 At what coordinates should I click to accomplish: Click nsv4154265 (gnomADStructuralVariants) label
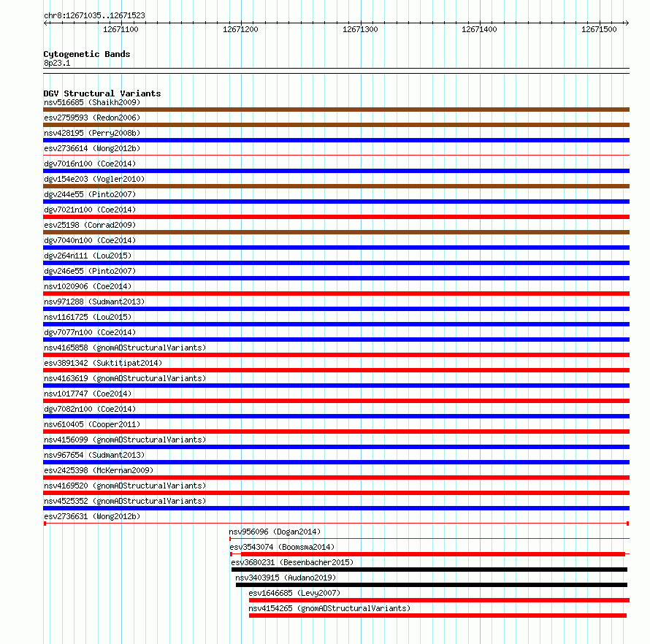329,608
